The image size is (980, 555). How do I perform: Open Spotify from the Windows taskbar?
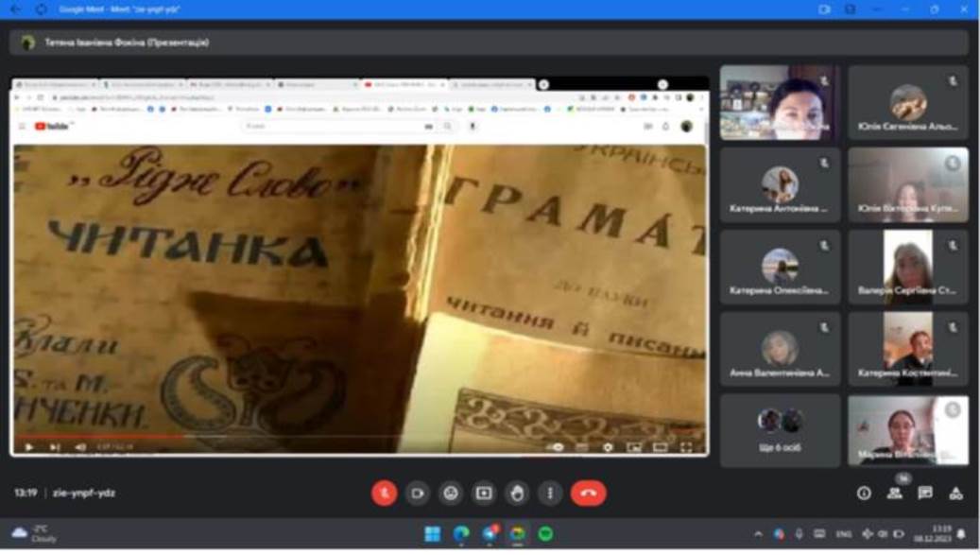click(x=546, y=534)
